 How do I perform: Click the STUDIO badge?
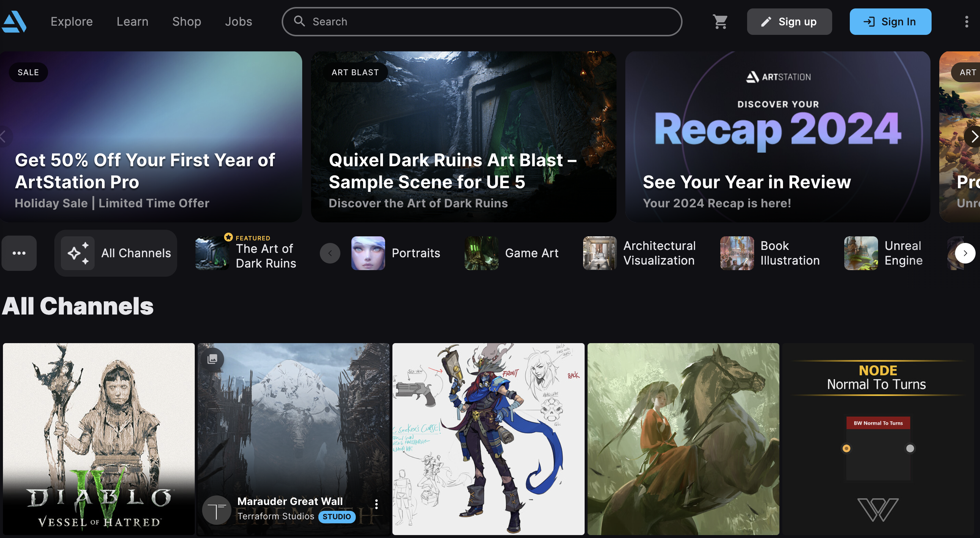(x=337, y=517)
